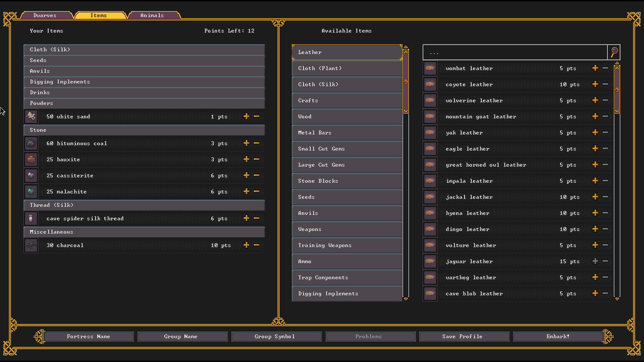Click the malachite item icon
The height and width of the screenshot is (362, 644).
(31, 191)
